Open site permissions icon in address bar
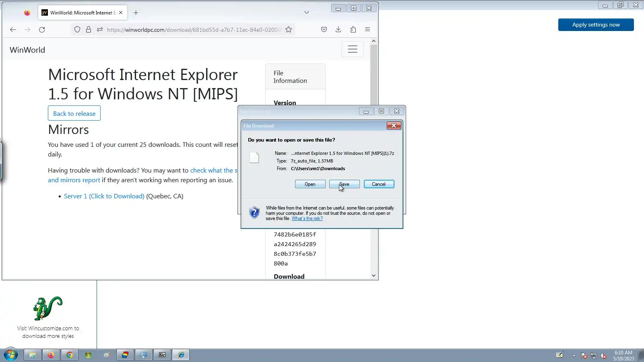Screen dimensions: 644x362 (x=100, y=29)
